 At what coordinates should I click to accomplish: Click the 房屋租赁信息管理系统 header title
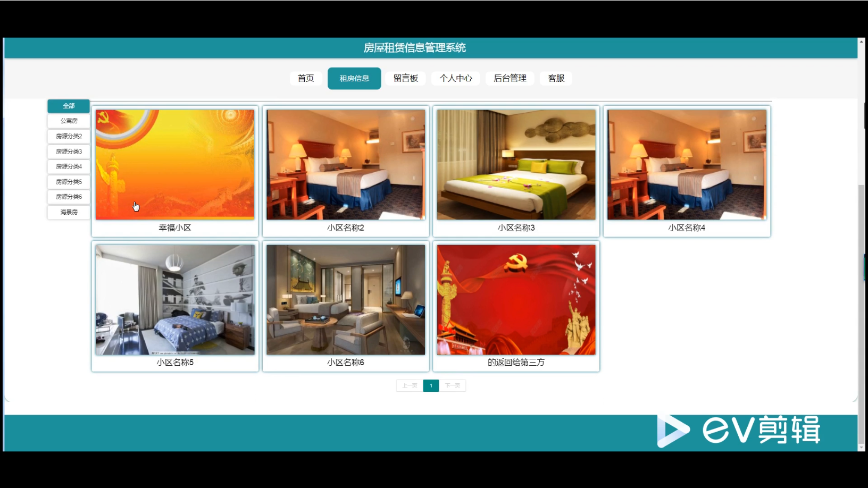(415, 48)
